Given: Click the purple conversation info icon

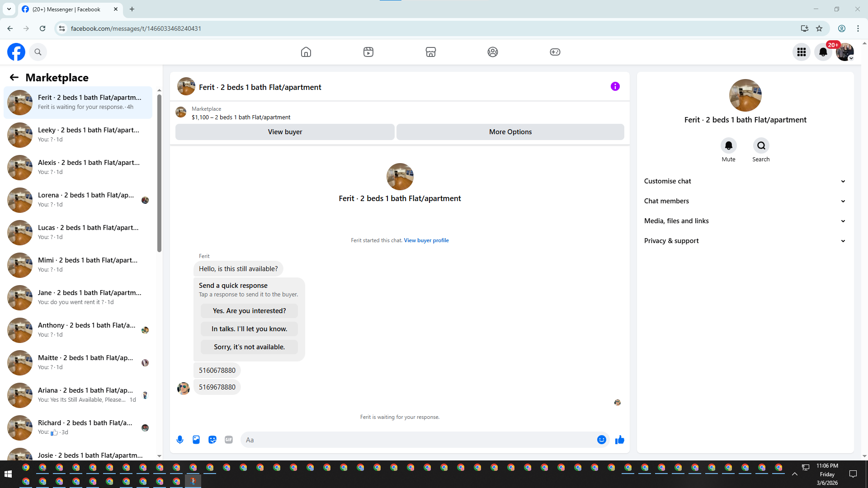Looking at the screenshot, I should tap(615, 86).
